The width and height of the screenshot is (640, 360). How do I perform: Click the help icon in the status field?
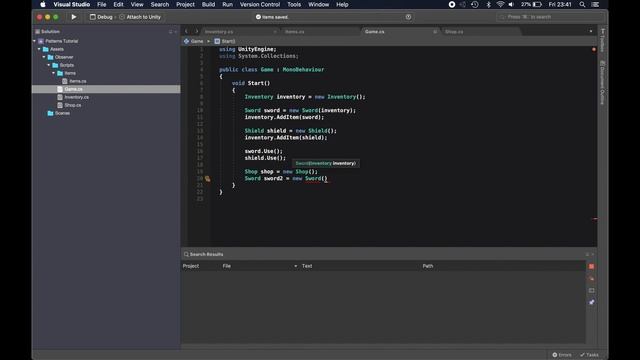[x=408, y=17]
